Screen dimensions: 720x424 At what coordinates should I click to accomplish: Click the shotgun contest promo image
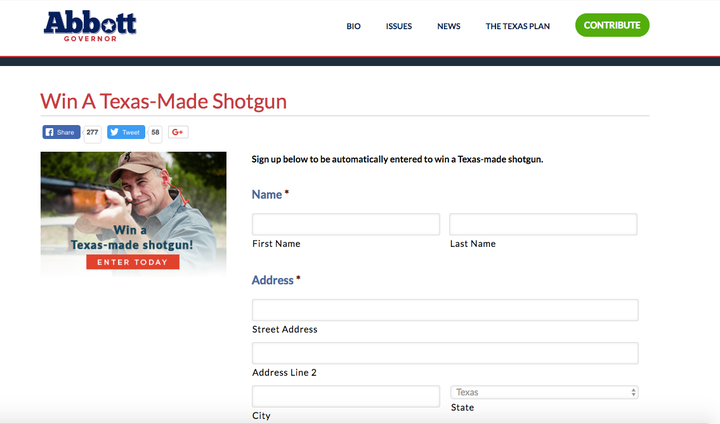(x=133, y=213)
